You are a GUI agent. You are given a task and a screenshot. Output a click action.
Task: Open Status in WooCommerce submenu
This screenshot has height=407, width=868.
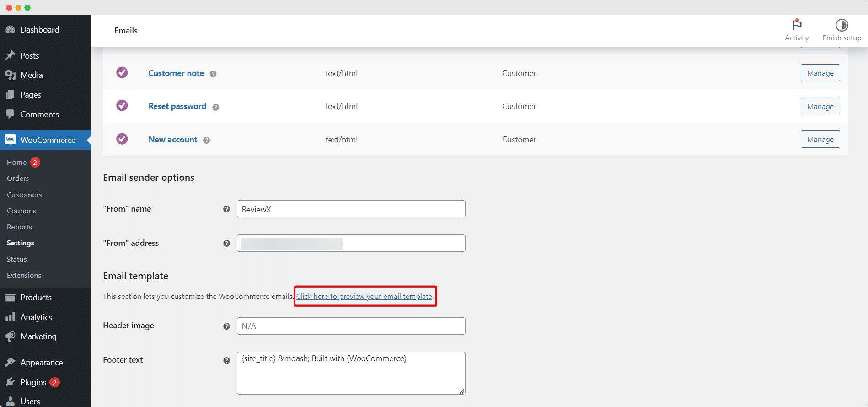(x=17, y=259)
